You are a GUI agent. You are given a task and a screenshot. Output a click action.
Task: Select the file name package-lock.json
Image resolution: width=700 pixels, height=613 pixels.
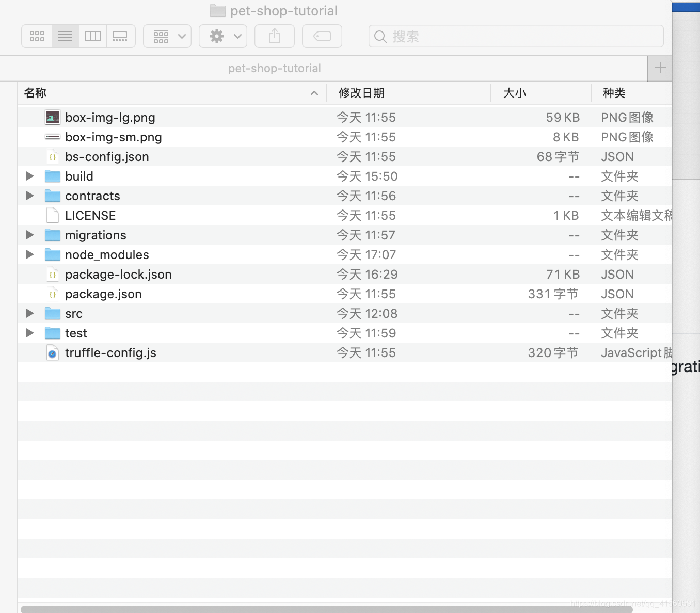(x=118, y=275)
